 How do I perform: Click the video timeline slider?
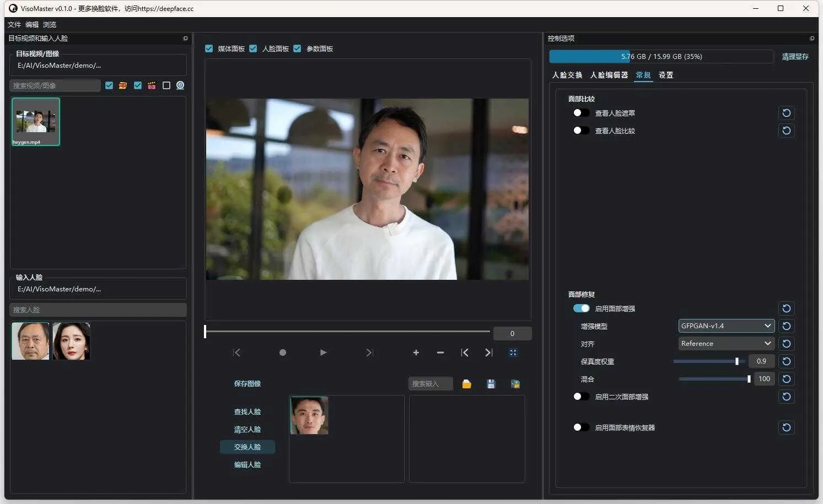347,331
